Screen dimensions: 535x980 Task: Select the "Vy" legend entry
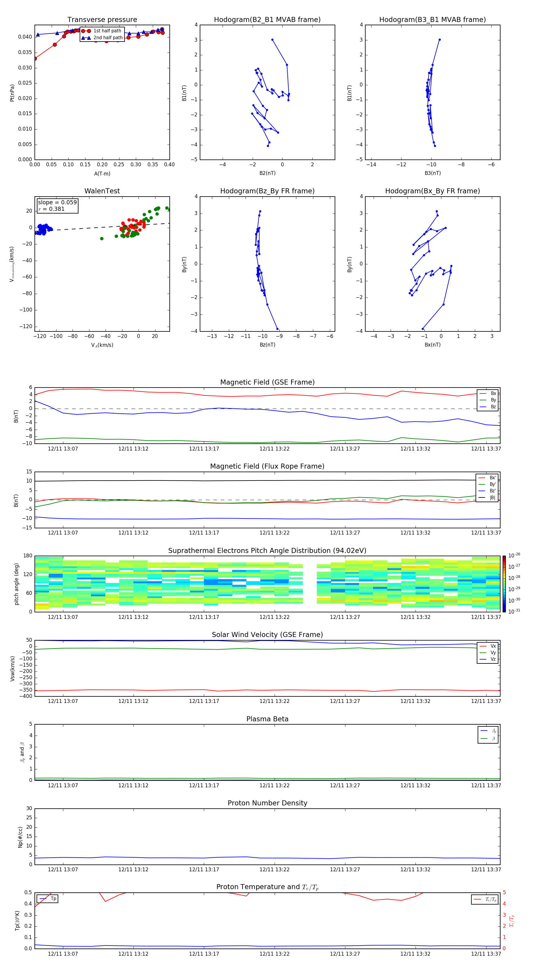pyautogui.click(x=488, y=653)
